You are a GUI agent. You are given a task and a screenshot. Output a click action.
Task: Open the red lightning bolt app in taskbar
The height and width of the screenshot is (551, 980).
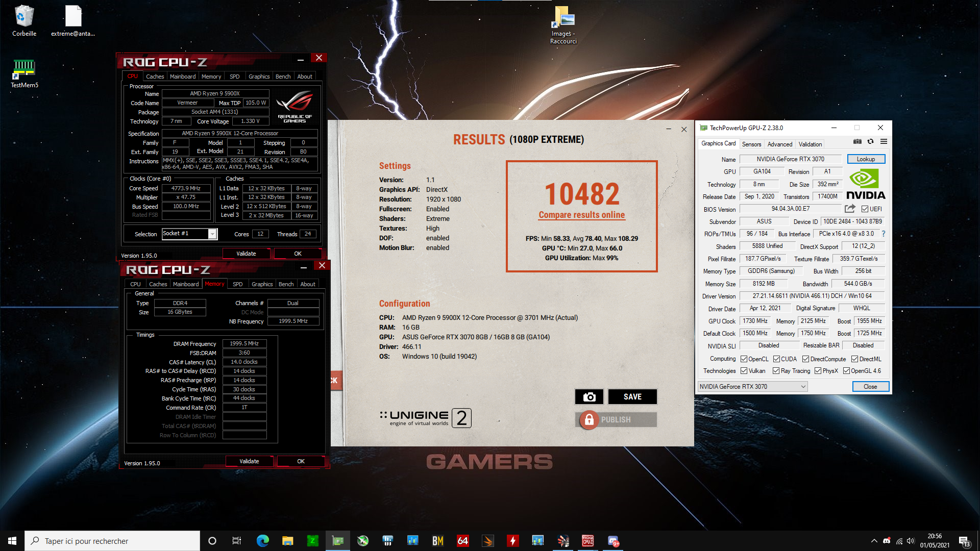pyautogui.click(x=512, y=541)
